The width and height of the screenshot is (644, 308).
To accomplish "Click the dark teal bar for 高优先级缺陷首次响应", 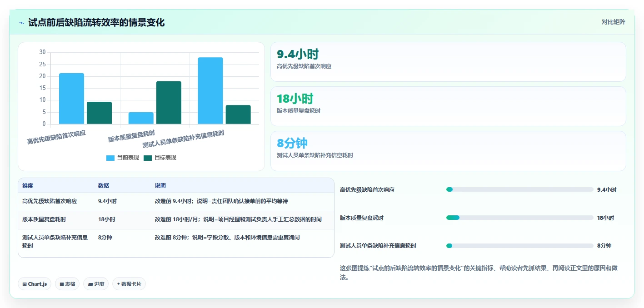I will 99,113.
